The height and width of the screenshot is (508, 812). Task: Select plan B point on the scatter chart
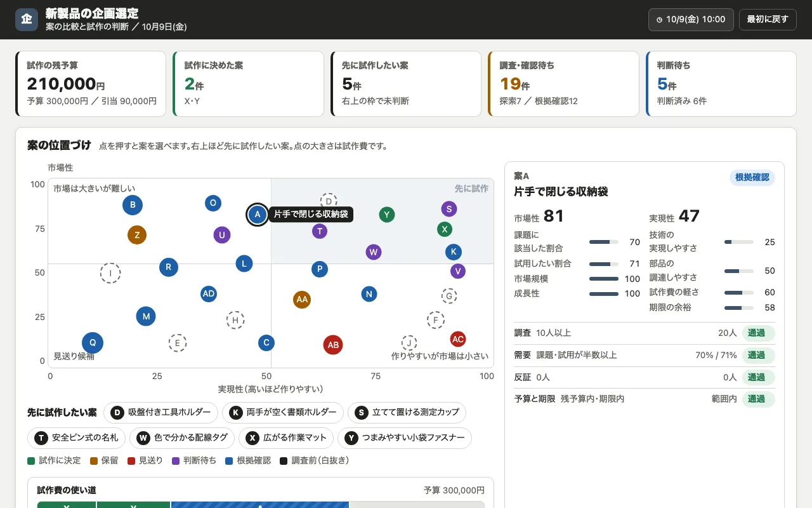(x=133, y=204)
